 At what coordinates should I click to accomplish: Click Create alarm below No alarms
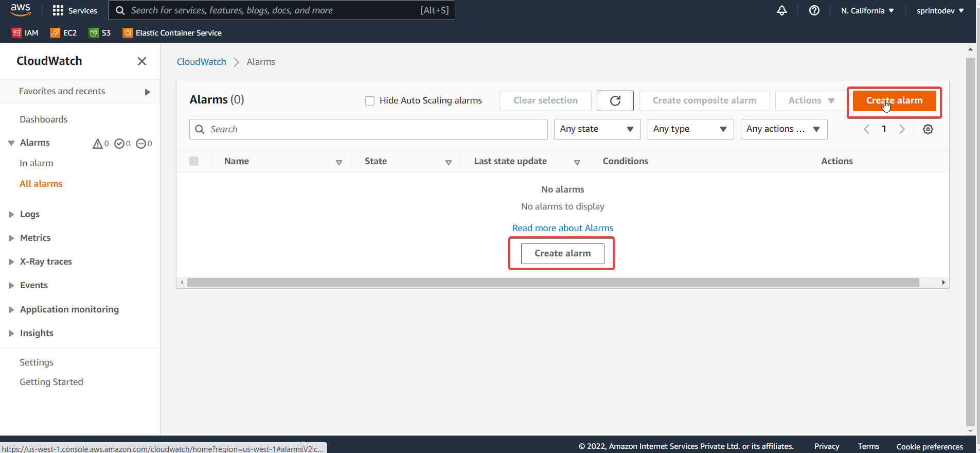562,253
